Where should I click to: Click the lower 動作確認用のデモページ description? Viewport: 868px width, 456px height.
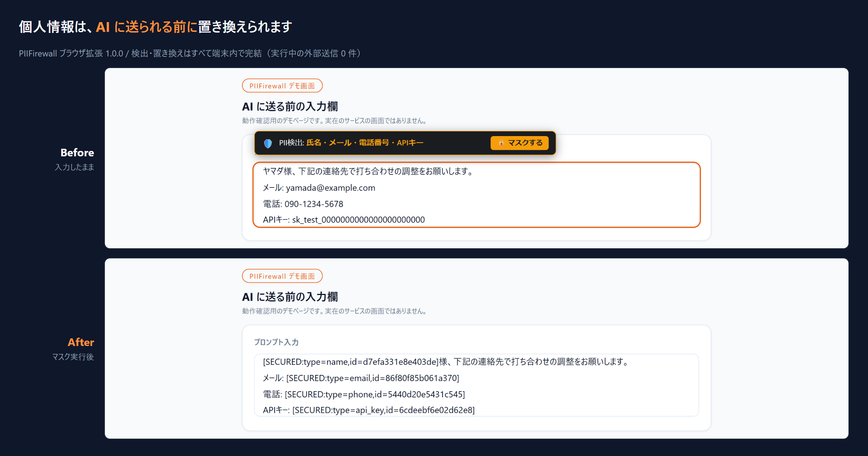click(x=335, y=311)
